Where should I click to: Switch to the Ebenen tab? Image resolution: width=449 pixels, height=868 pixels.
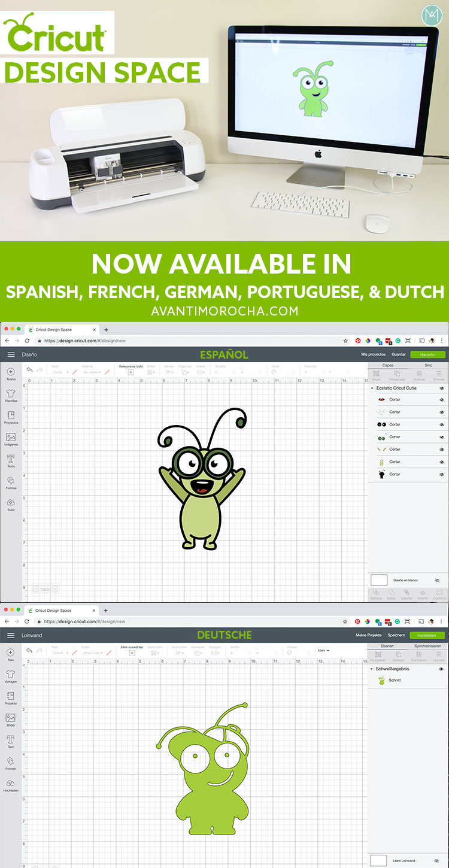[x=387, y=646]
